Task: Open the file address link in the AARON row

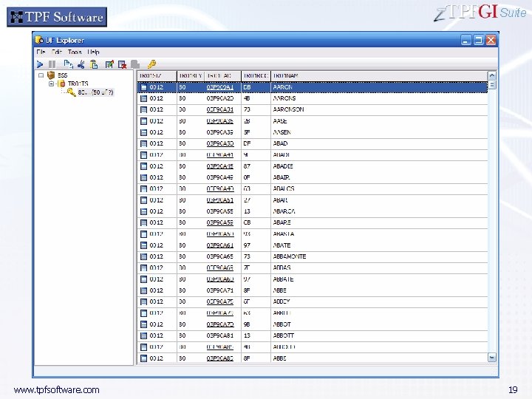Action: click(x=220, y=87)
